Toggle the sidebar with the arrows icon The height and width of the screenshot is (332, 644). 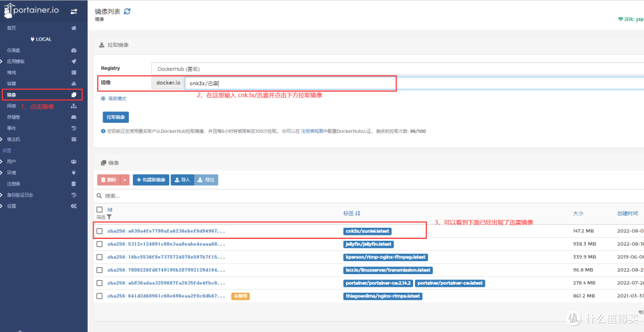[x=73, y=11]
